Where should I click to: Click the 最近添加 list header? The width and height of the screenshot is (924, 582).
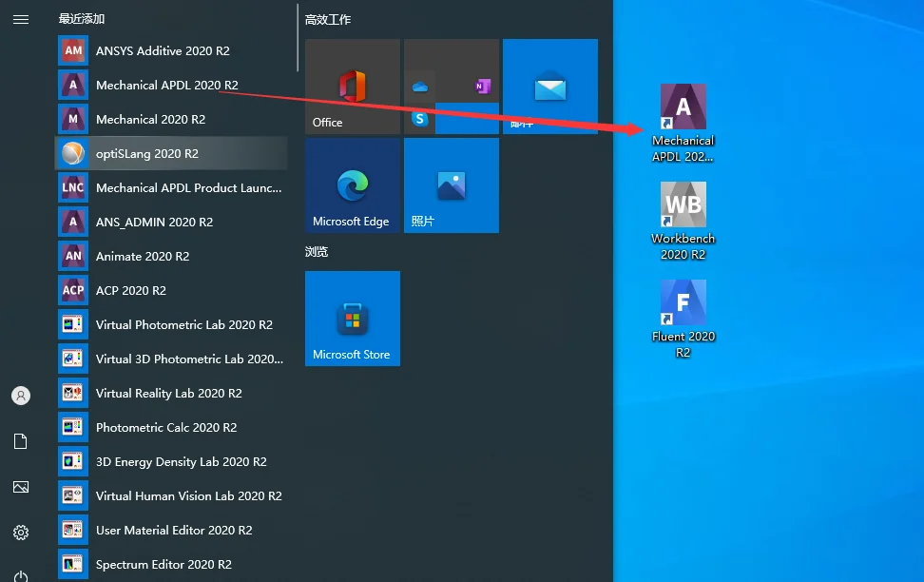pos(82,19)
